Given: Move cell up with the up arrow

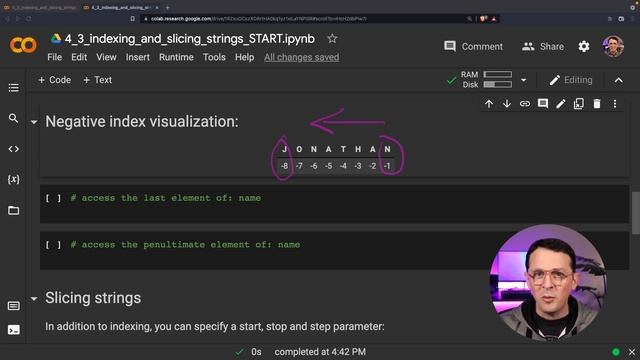Looking at the screenshot, I should pyautogui.click(x=489, y=104).
